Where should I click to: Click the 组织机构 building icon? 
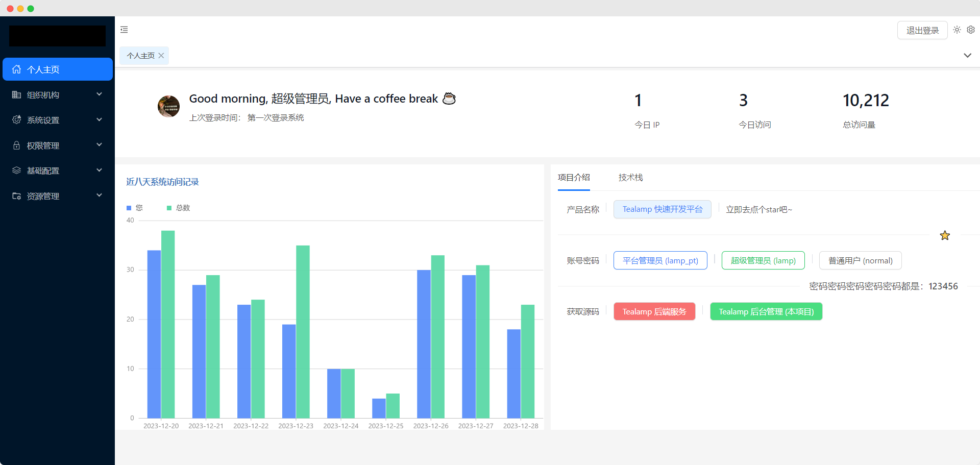tap(17, 94)
